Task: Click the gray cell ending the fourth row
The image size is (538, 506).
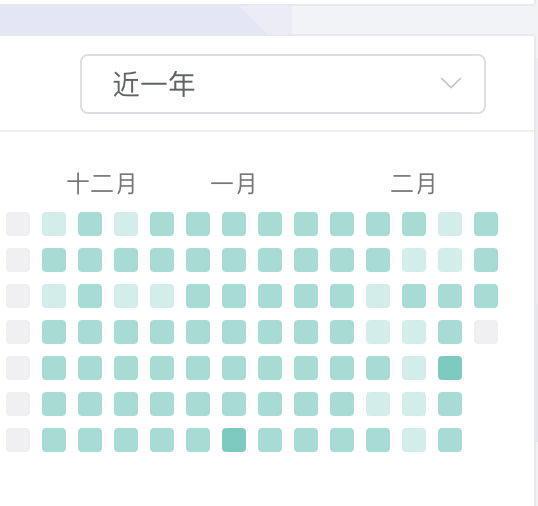Action: pyautogui.click(x=486, y=332)
